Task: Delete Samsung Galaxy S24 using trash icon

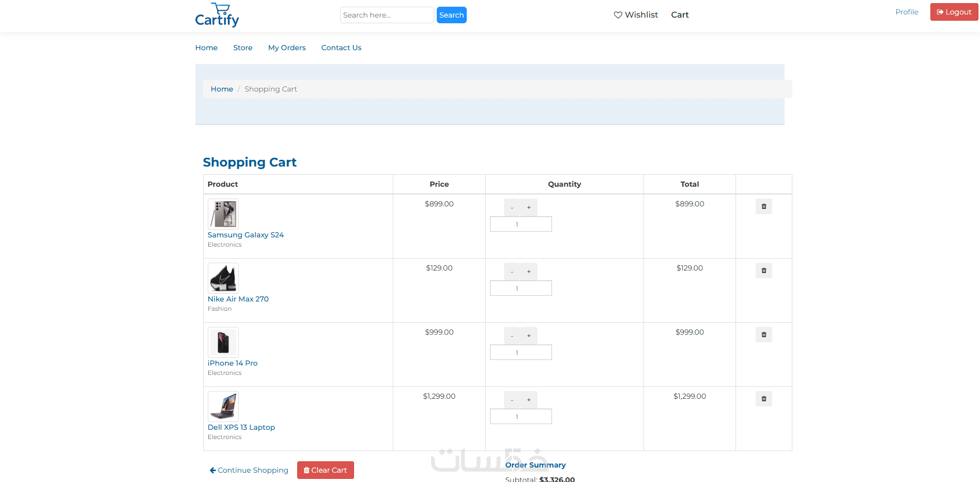Action: (763, 206)
